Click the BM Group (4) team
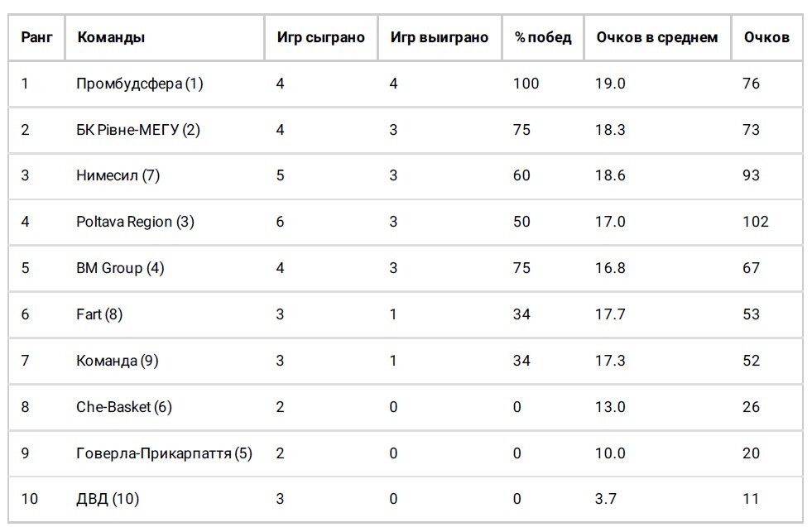 pyautogui.click(x=120, y=268)
